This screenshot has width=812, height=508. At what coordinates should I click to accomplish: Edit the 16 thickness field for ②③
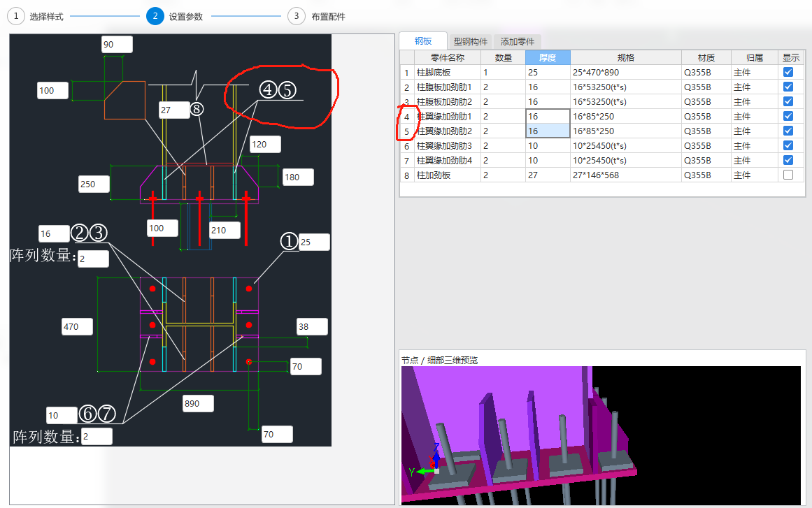tap(54, 234)
